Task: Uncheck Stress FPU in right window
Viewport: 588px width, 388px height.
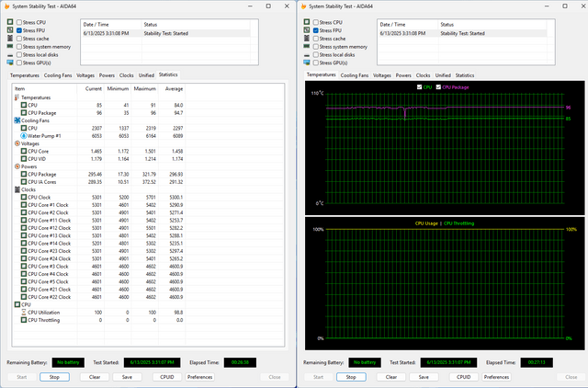Action: click(x=316, y=30)
